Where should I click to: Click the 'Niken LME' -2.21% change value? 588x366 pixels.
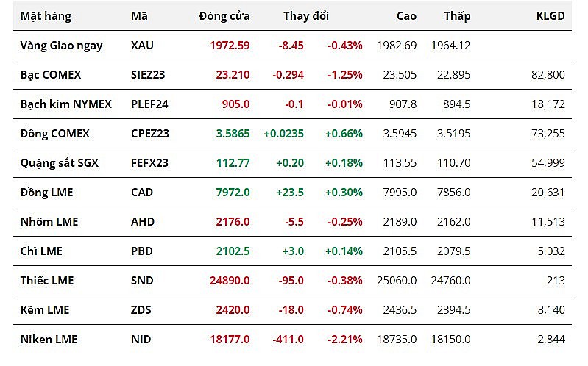point(344,340)
